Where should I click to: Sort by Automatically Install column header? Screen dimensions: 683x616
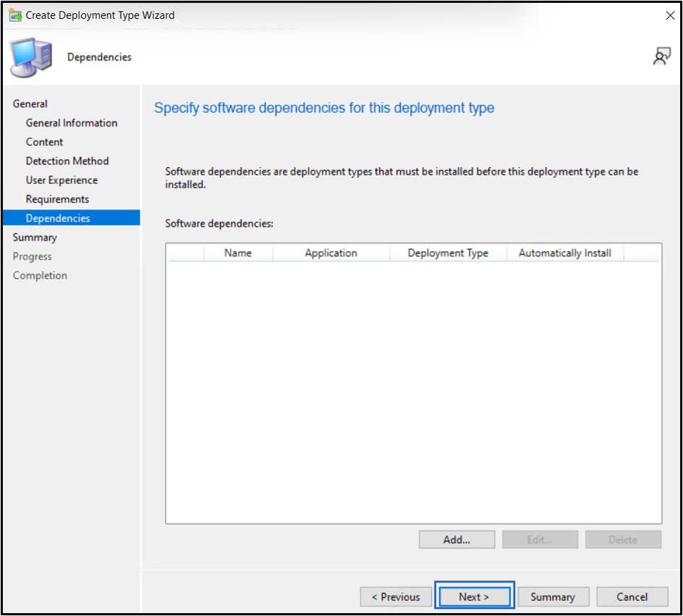(x=565, y=253)
